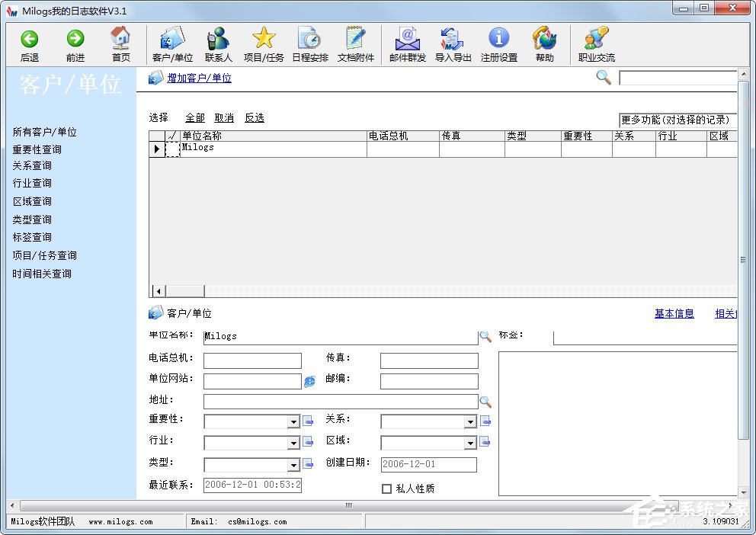This screenshot has height=535, width=756.
Task: Go back with the 后退 toolbar icon
Action: 30,44
